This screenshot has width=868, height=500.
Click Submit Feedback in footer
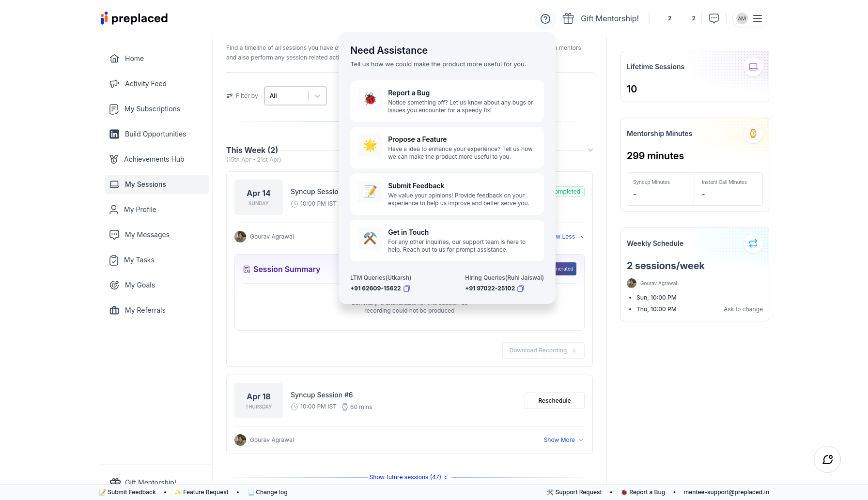point(127,492)
